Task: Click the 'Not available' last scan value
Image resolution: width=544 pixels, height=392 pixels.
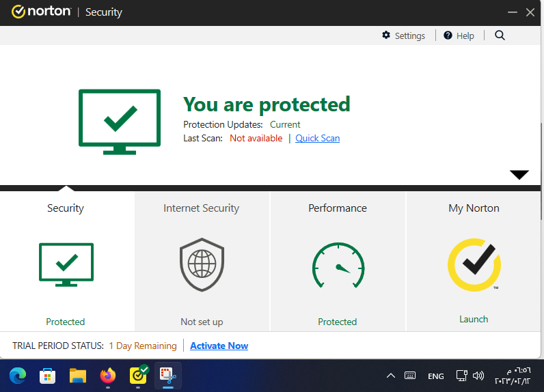Action: coord(256,138)
